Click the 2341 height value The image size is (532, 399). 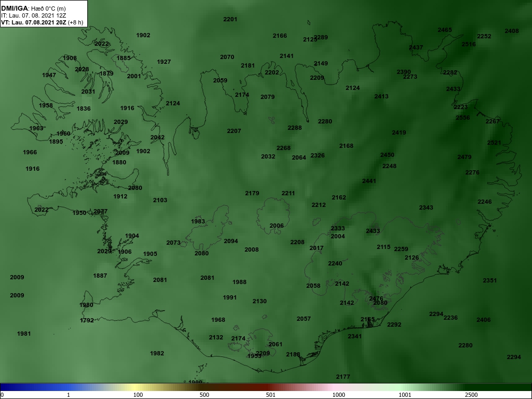354,337
